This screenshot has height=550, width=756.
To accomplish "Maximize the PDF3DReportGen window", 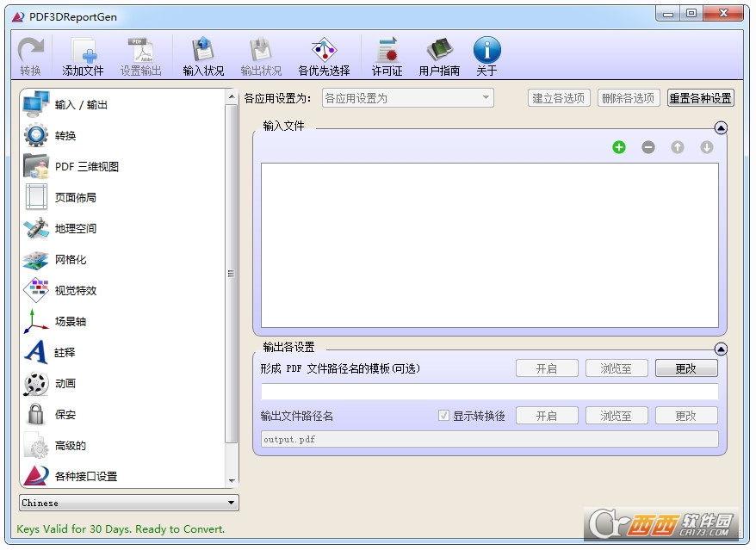I will coord(691,14).
